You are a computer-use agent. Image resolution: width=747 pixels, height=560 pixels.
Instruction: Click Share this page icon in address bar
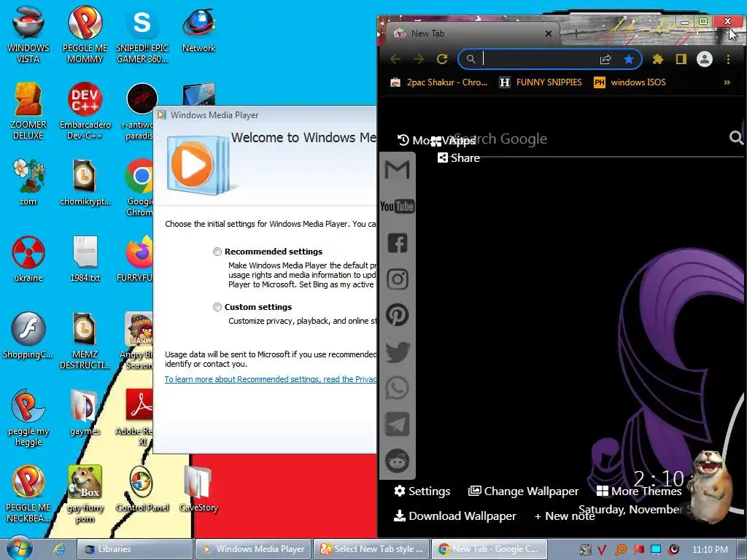[x=605, y=59]
